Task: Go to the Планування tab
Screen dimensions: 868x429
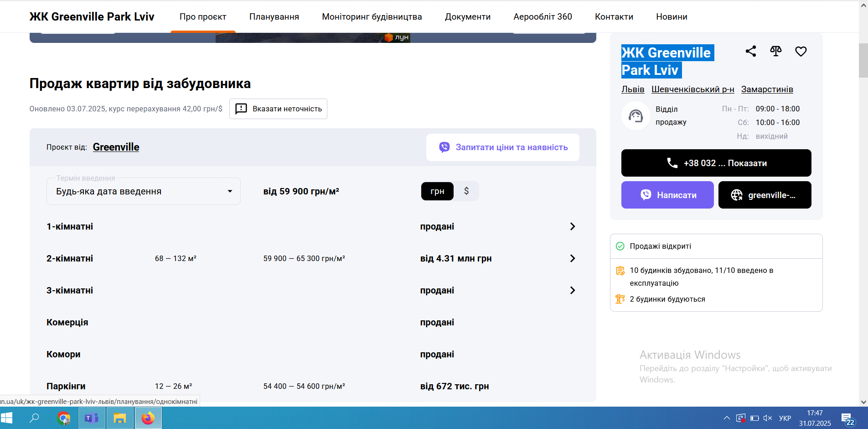Action: pyautogui.click(x=274, y=17)
